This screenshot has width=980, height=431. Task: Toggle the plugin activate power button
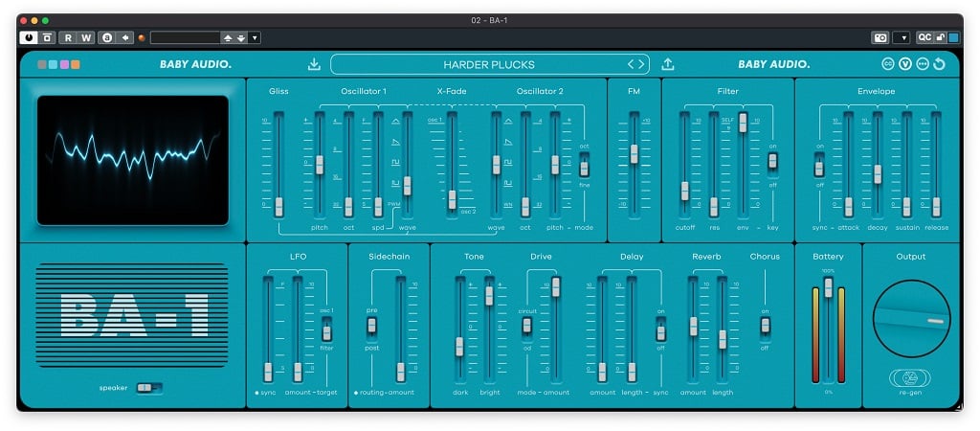(28, 37)
